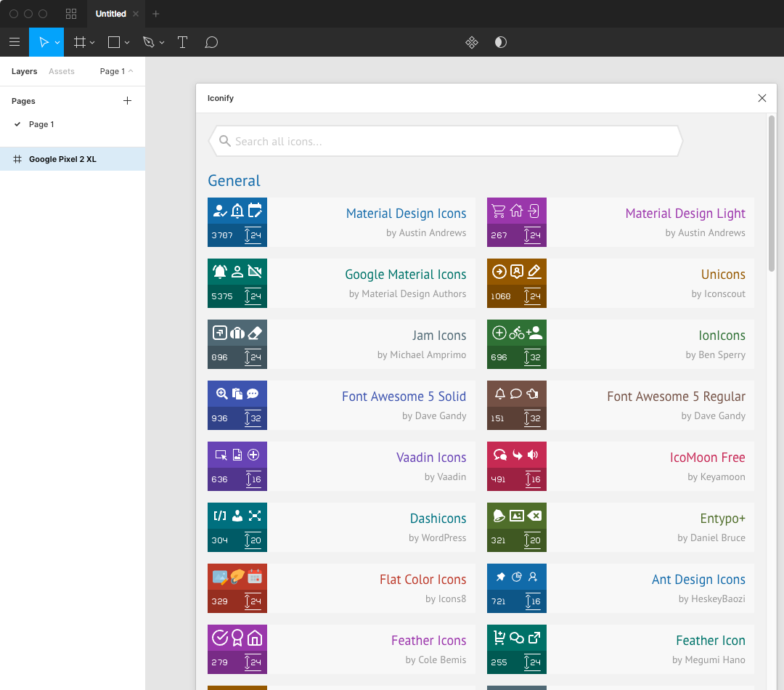This screenshot has width=784, height=690.
Task: Open Material Design Light collection
Action: point(621,222)
